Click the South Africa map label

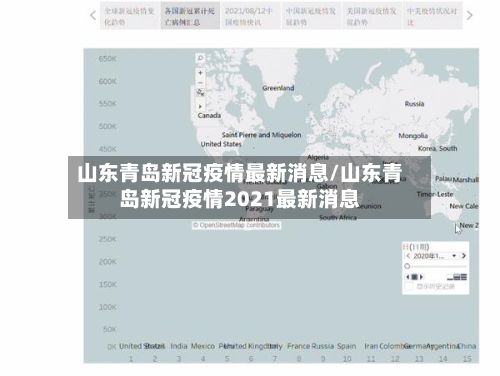coord(338,218)
